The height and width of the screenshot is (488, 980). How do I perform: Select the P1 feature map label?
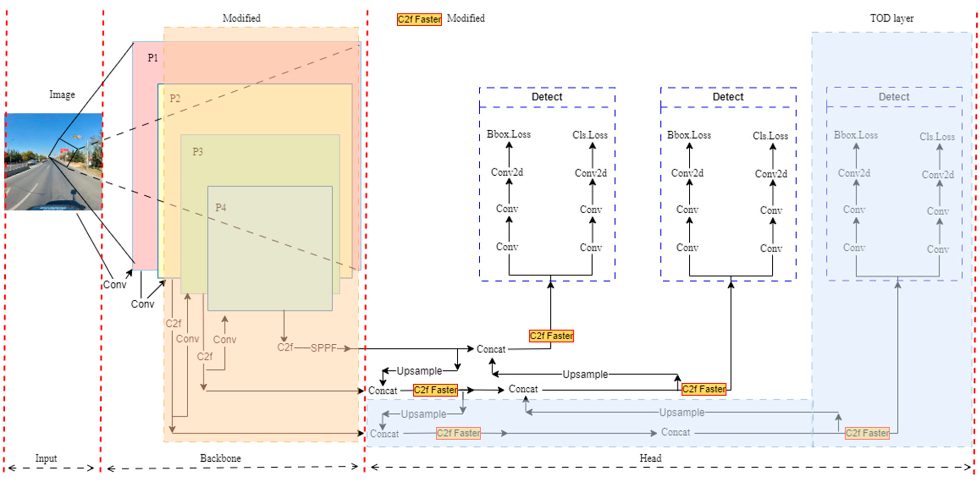[x=153, y=58]
